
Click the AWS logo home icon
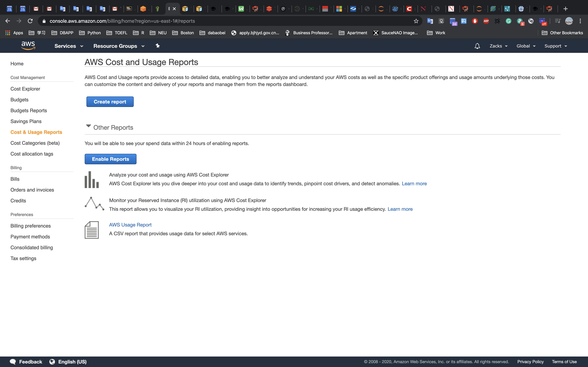point(28,46)
